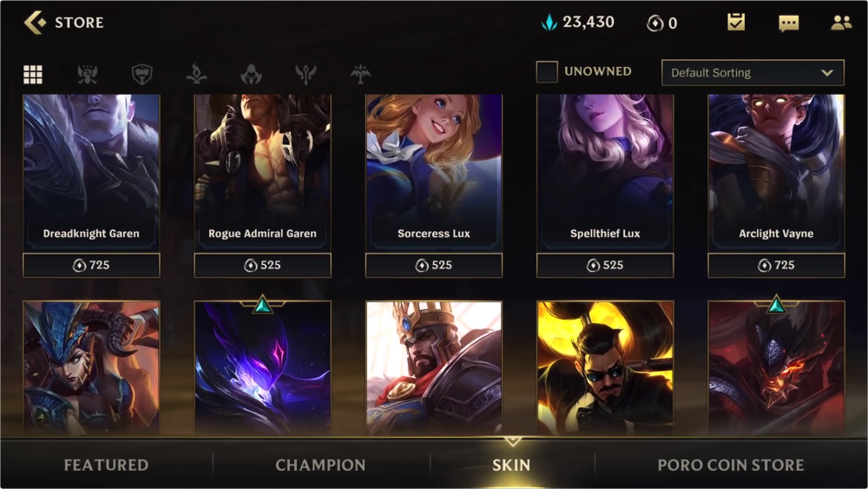Open the missions checklist icon
The height and width of the screenshot is (489, 868).
tap(736, 23)
